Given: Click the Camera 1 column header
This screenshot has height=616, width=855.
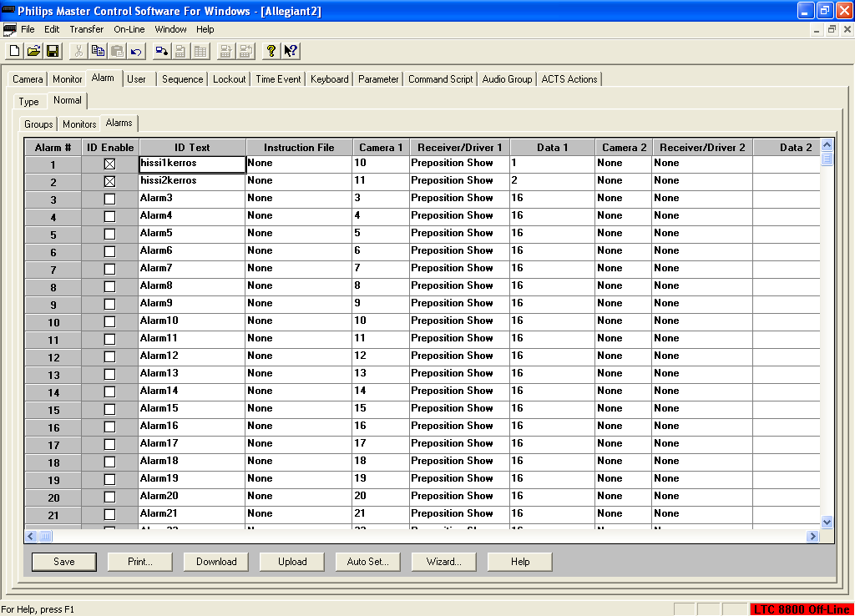Looking at the screenshot, I should pos(381,147).
